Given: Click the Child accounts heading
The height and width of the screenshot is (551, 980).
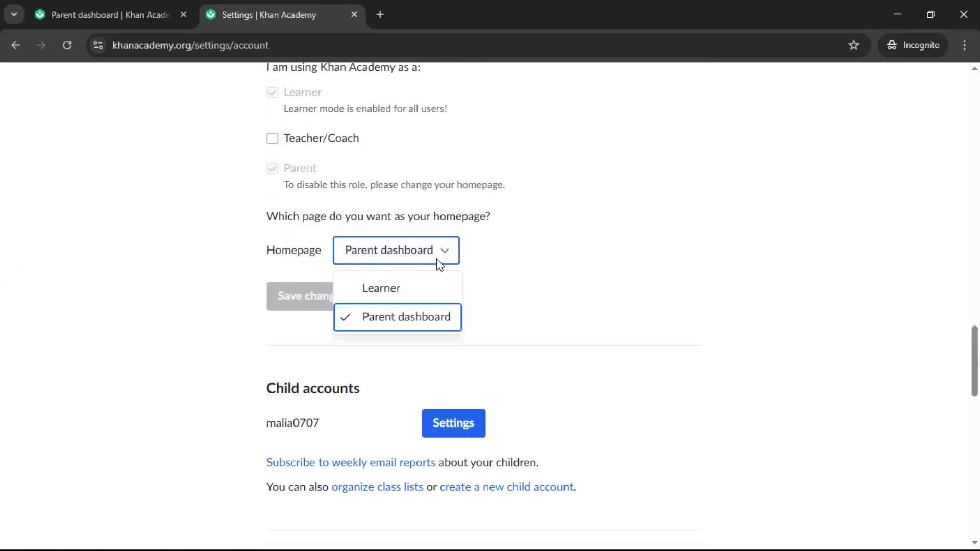Looking at the screenshot, I should [x=313, y=388].
